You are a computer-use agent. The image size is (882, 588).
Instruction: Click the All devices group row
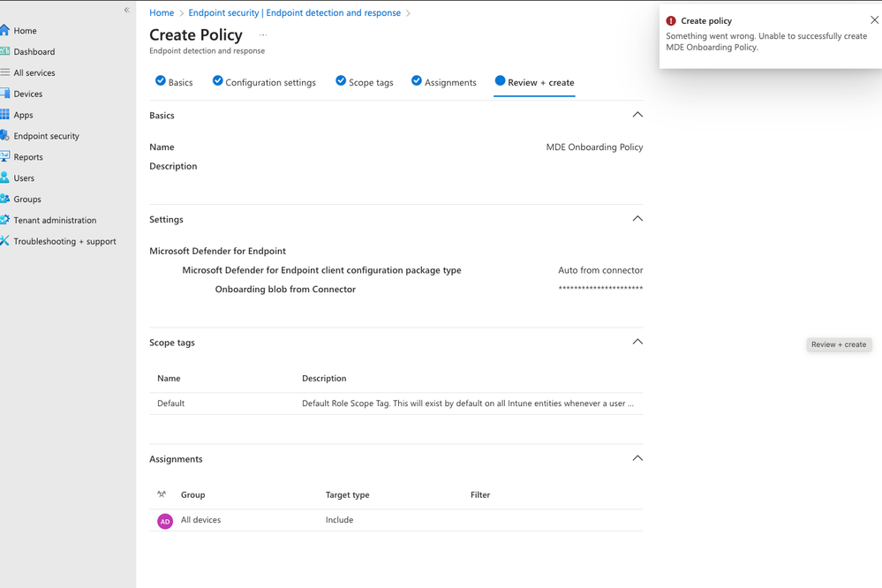(x=396, y=520)
